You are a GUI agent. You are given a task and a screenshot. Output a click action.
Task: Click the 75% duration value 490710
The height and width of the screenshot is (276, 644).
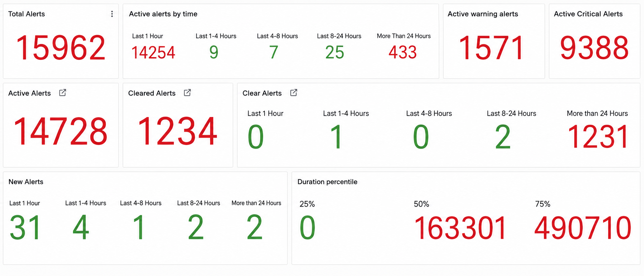[x=583, y=228]
